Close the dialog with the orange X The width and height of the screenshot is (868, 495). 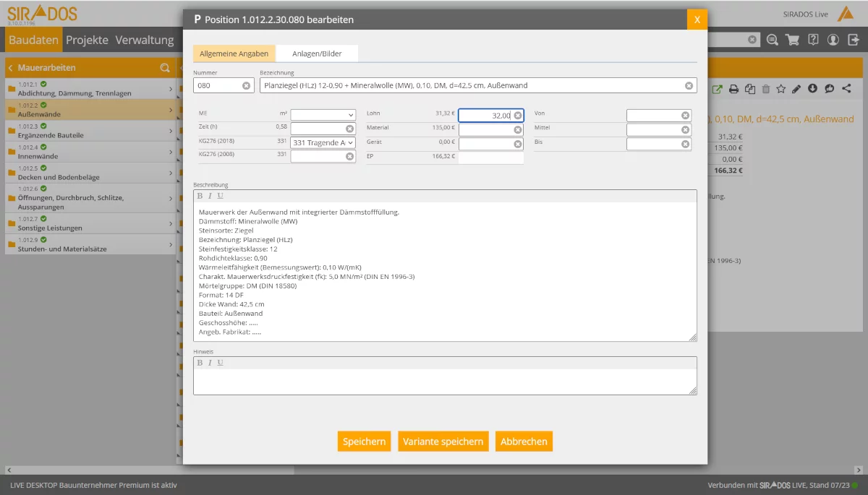click(x=697, y=20)
